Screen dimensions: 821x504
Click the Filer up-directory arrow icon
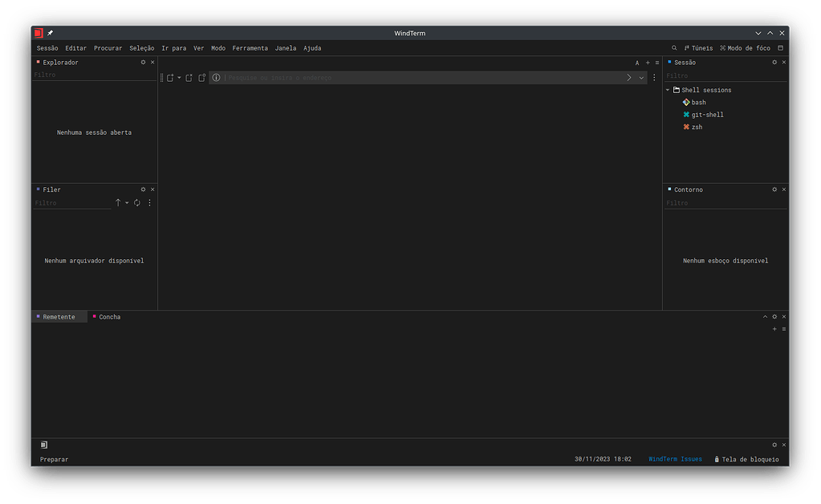(118, 202)
